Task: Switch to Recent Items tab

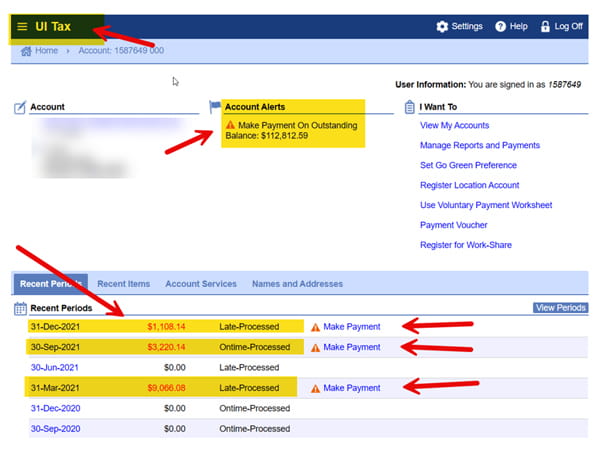Action: click(x=124, y=284)
